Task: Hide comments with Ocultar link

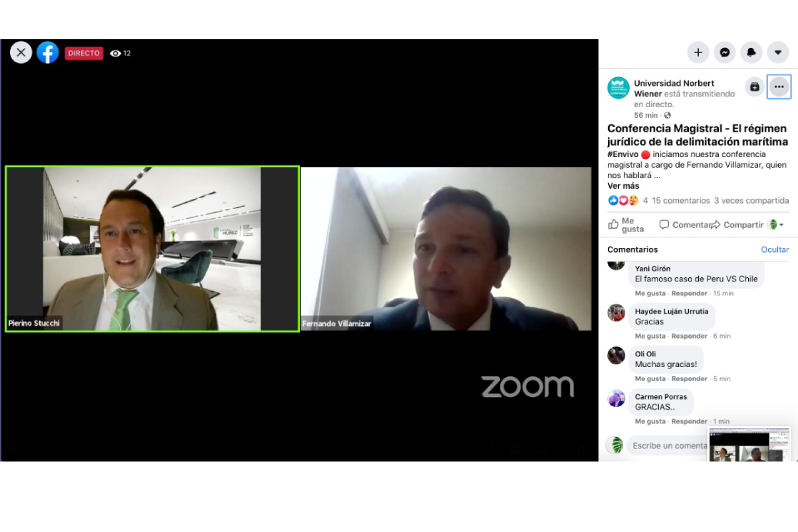Action: (775, 249)
